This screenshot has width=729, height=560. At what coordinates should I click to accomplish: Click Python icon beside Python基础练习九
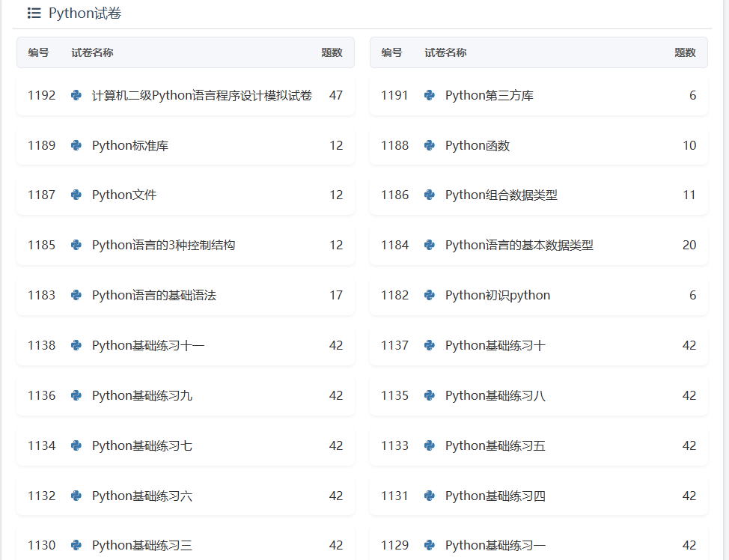click(x=76, y=396)
